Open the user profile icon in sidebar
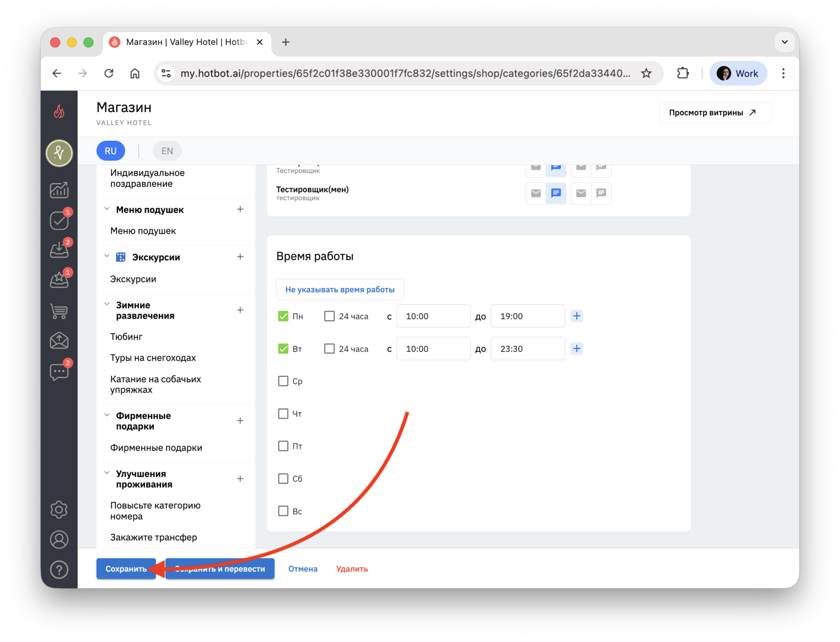 [59, 539]
